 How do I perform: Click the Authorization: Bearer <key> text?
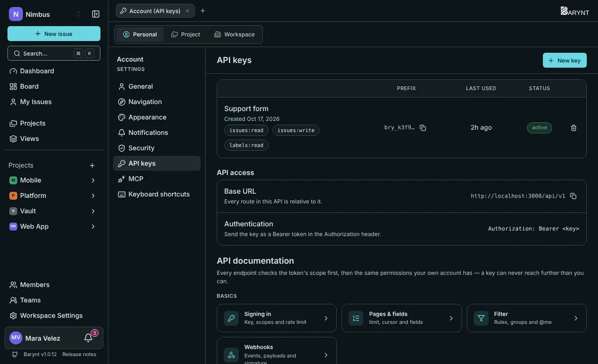534,229
